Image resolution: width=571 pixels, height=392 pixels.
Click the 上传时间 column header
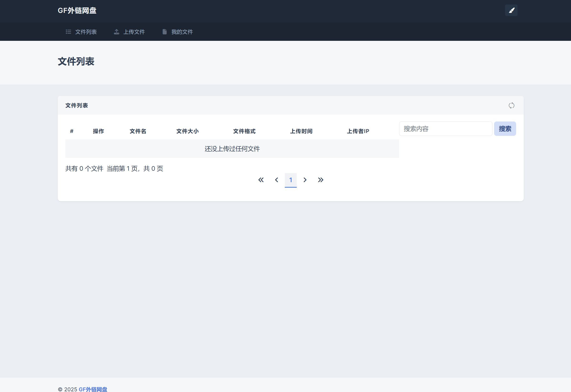[x=301, y=131]
